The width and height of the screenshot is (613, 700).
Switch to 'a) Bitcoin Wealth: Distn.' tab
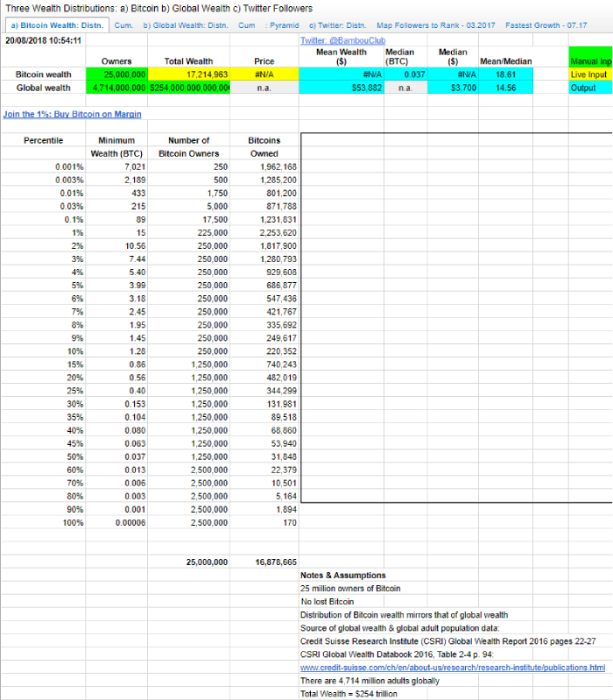57,25
